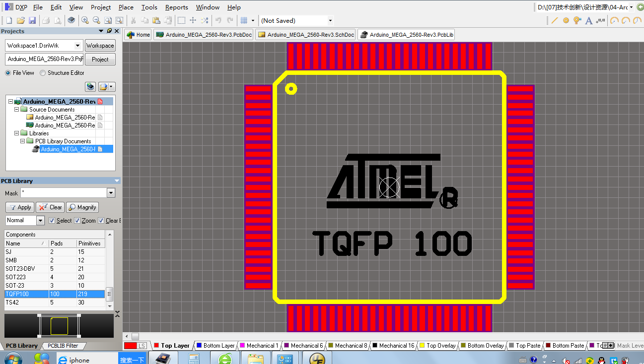Click the Apply filter button
The height and width of the screenshot is (364, 644).
click(x=20, y=207)
